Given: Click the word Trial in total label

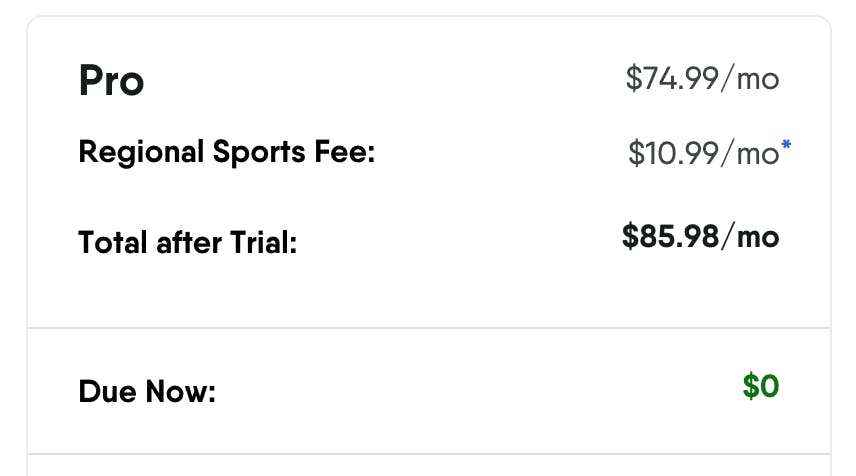Looking at the screenshot, I should 262,242.
